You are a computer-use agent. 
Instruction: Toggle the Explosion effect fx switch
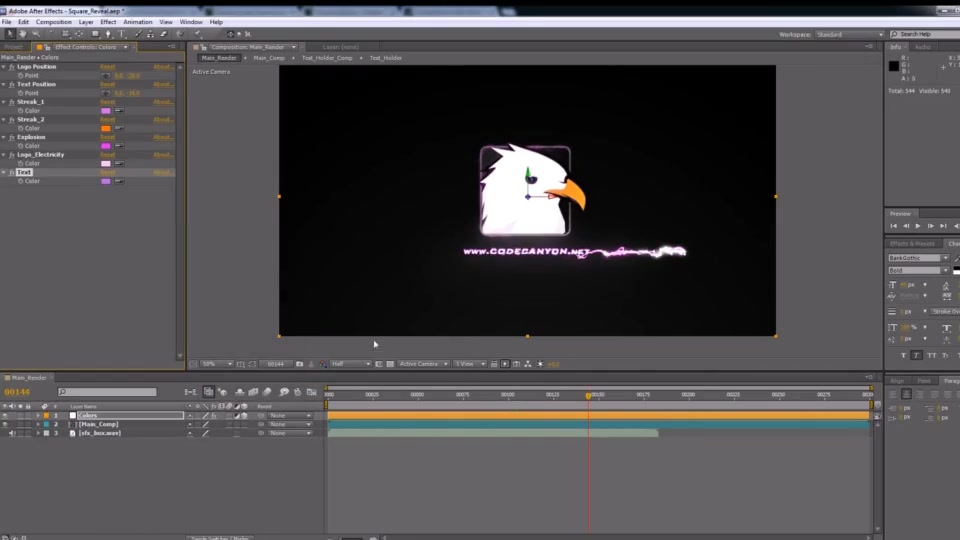pyautogui.click(x=12, y=137)
